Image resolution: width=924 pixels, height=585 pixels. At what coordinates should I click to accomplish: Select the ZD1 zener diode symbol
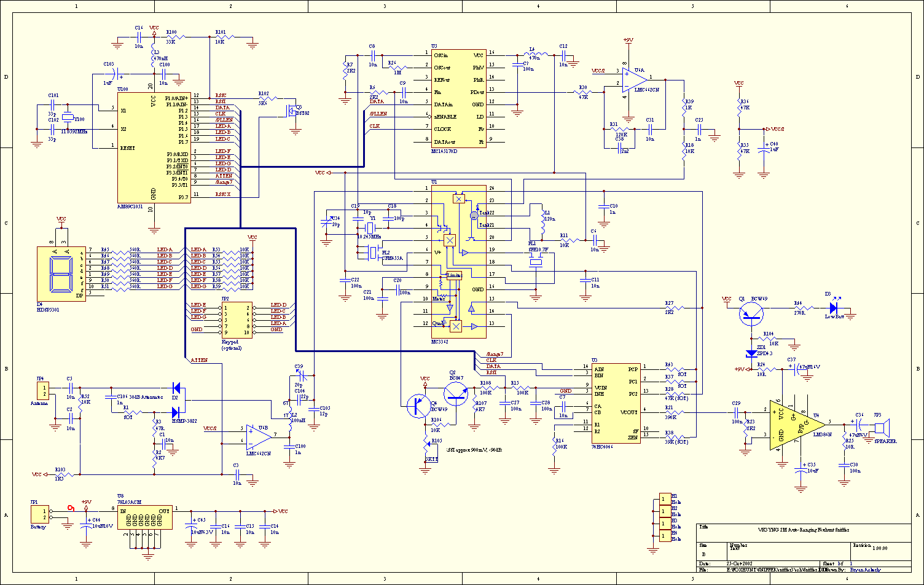pyautogui.click(x=750, y=353)
